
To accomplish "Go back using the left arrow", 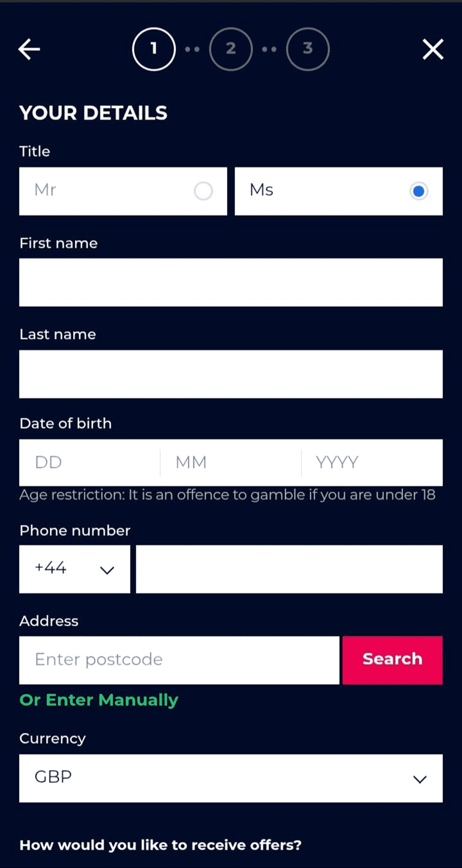I will [29, 49].
